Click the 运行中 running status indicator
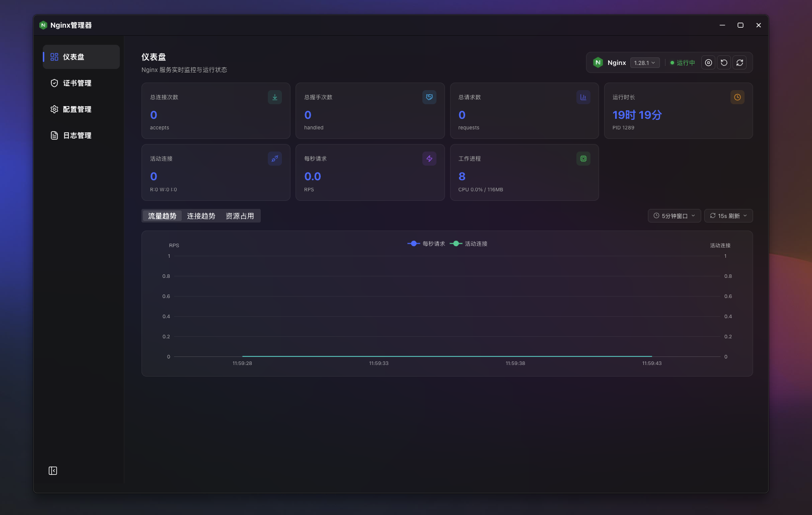The width and height of the screenshot is (812, 515). pyautogui.click(x=683, y=63)
